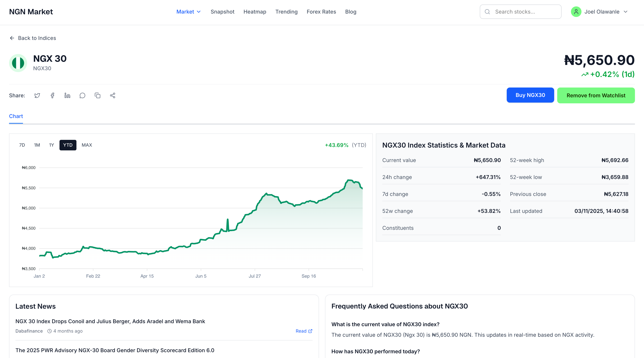Click Remove from Watchlist button
Image resolution: width=644 pixels, height=358 pixels.
(x=596, y=95)
